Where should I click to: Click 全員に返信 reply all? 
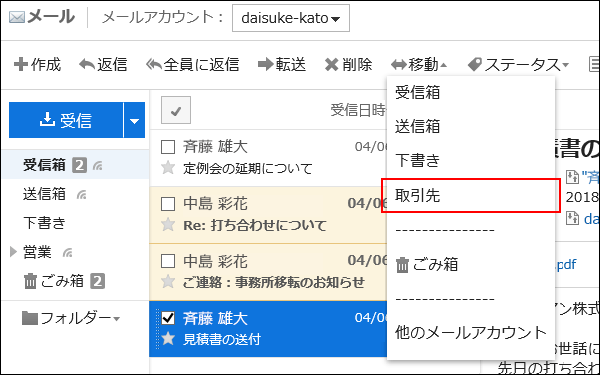point(192,65)
